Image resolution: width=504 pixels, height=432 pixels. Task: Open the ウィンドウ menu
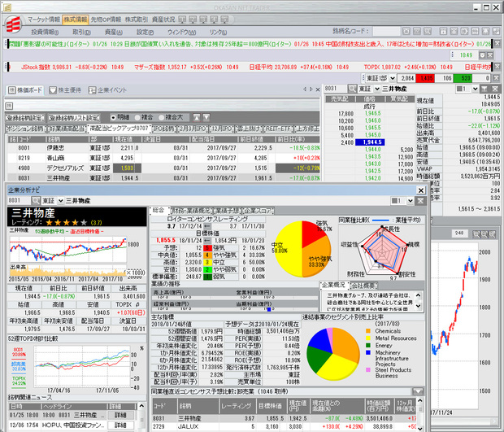click(x=181, y=33)
